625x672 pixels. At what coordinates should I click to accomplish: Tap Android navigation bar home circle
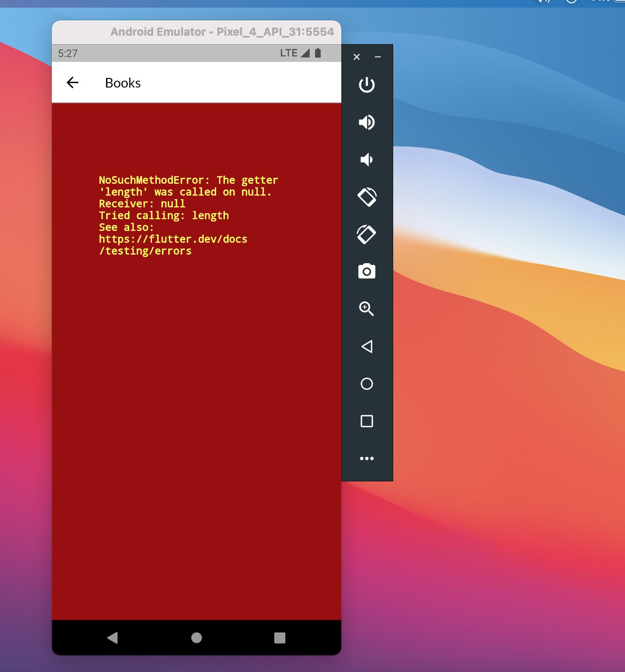pos(197,638)
